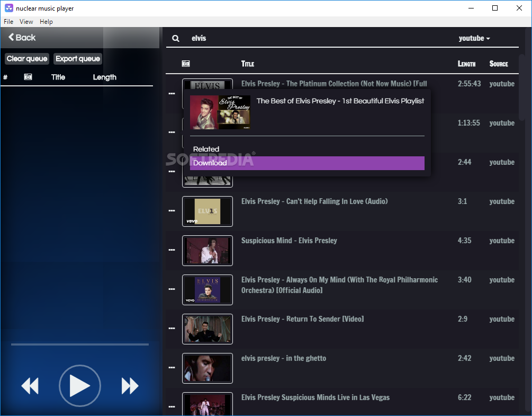Click the 4:35 length value
This screenshot has height=416, width=532.
[x=464, y=241]
